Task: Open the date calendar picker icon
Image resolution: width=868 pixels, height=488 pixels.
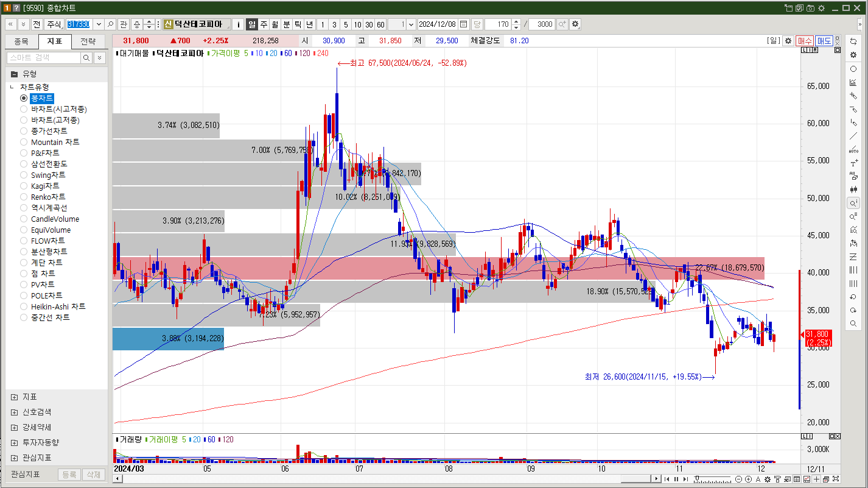Action: (463, 24)
